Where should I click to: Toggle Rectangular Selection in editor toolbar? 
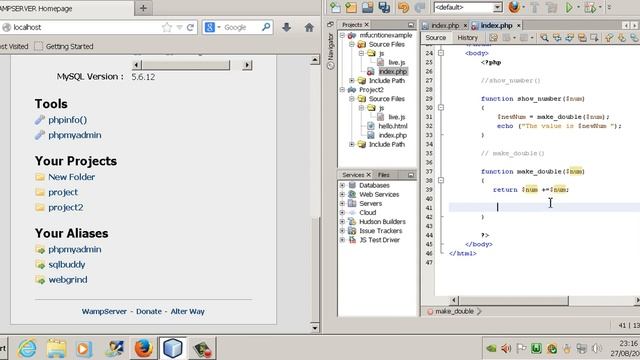pos(594,38)
